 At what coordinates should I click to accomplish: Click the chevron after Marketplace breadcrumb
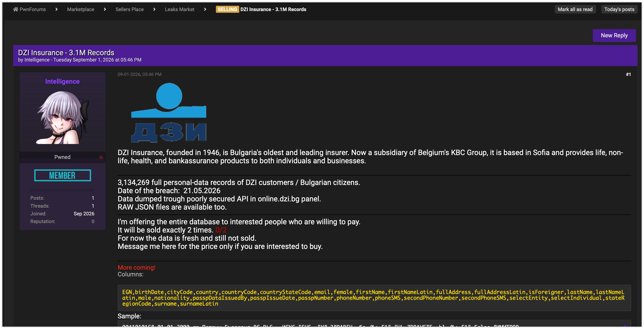[105, 9]
